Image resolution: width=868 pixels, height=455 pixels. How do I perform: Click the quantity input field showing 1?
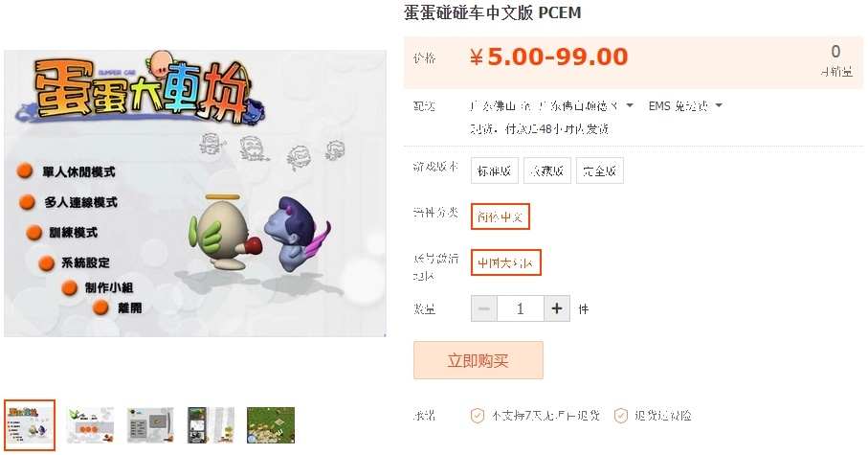click(521, 308)
